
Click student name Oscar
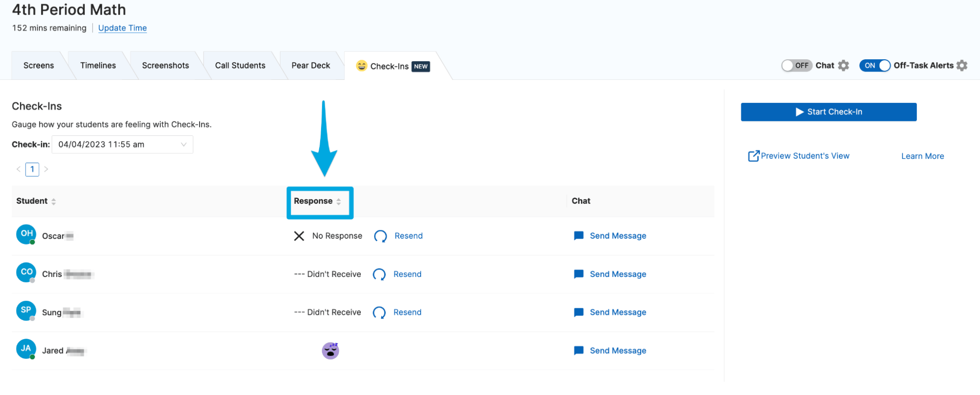(x=53, y=236)
